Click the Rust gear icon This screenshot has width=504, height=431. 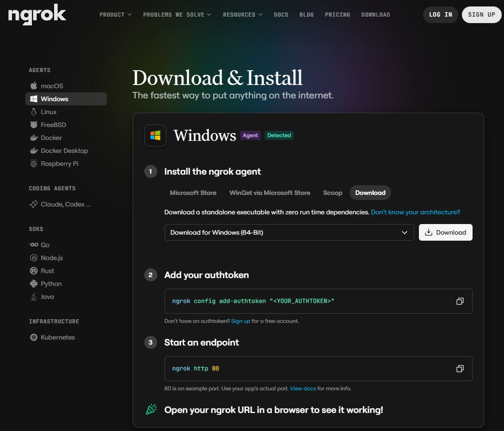tap(33, 271)
